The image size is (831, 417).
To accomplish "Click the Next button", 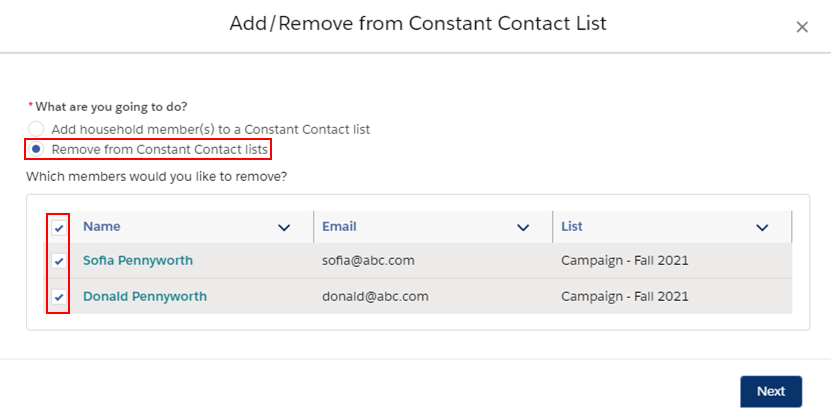I will coord(771,392).
